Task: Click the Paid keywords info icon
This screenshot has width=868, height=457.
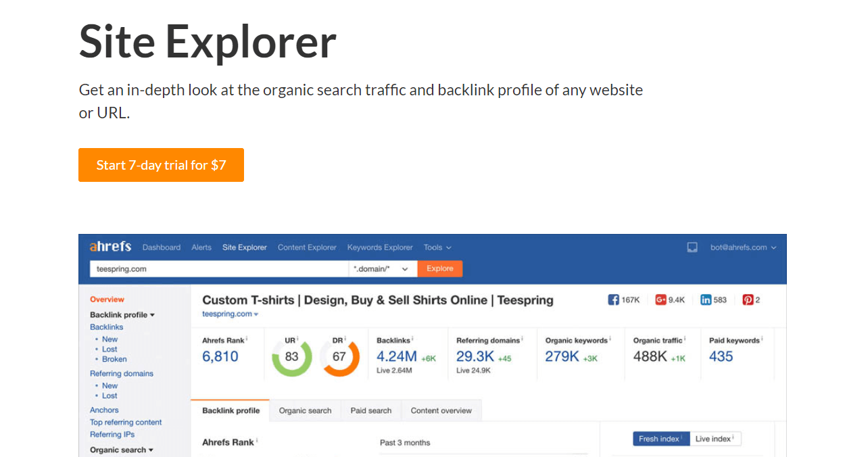Action: pyautogui.click(x=761, y=338)
